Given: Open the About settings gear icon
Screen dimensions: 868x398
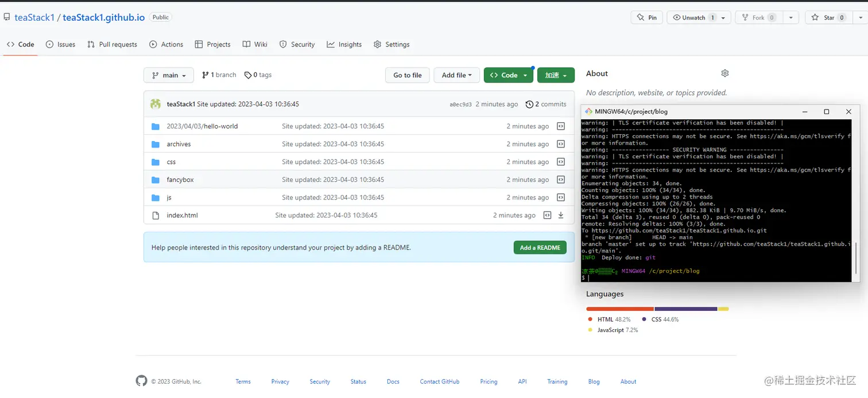Looking at the screenshot, I should tap(725, 73).
